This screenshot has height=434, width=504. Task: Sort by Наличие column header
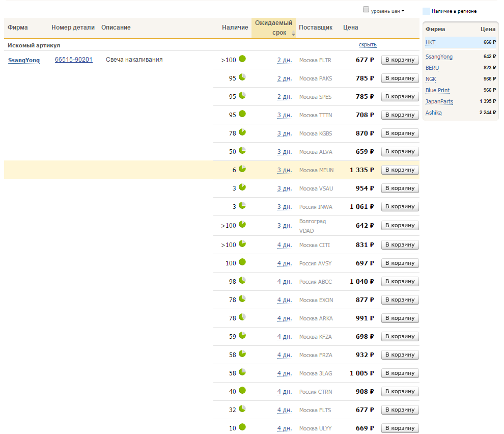[235, 28]
